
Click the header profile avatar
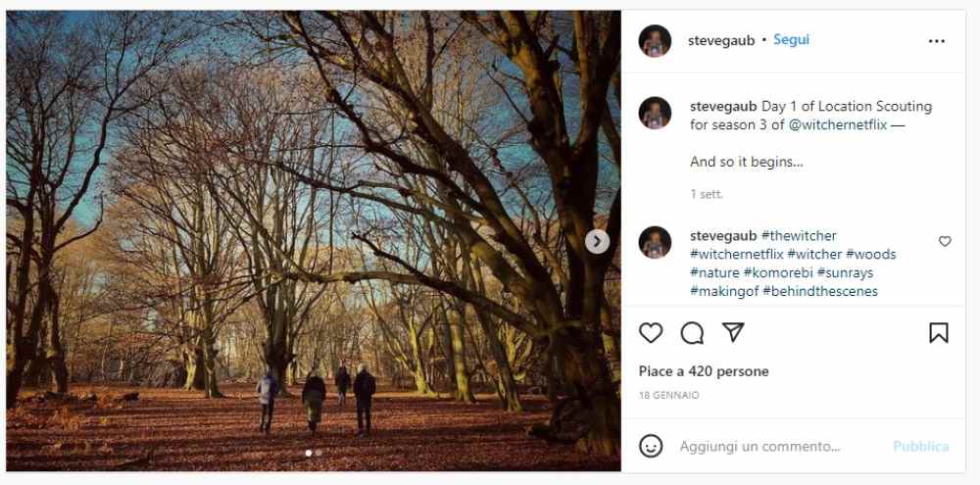(x=655, y=41)
